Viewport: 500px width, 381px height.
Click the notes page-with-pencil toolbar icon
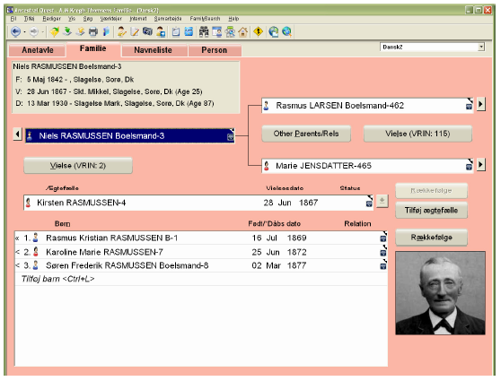coord(135,32)
